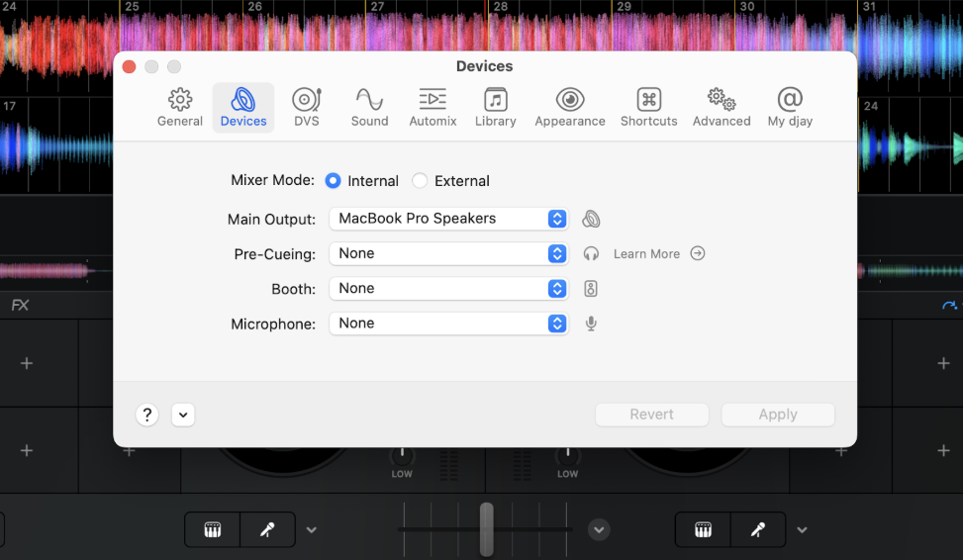Select External mixer mode
Viewport: 964px width, 560px height.
pos(420,181)
